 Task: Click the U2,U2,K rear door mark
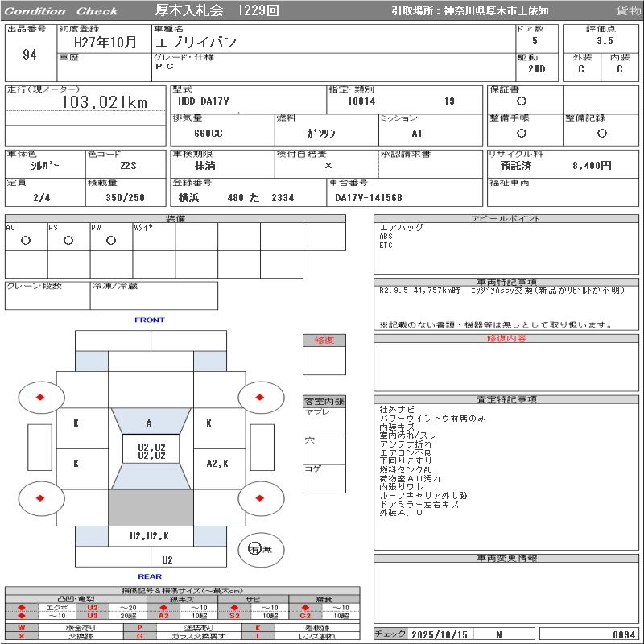point(149,536)
